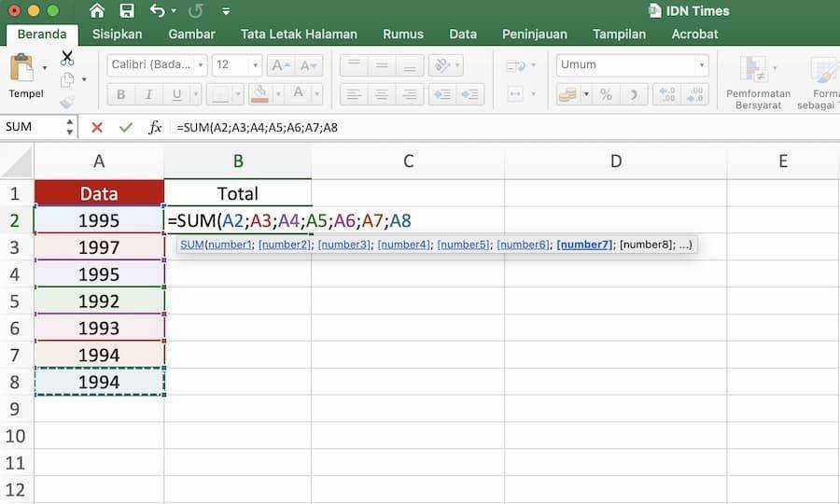Image resolution: width=840 pixels, height=504 pixels.
Task: Confirm formula with green checkmark
Action: click(126, 128)
